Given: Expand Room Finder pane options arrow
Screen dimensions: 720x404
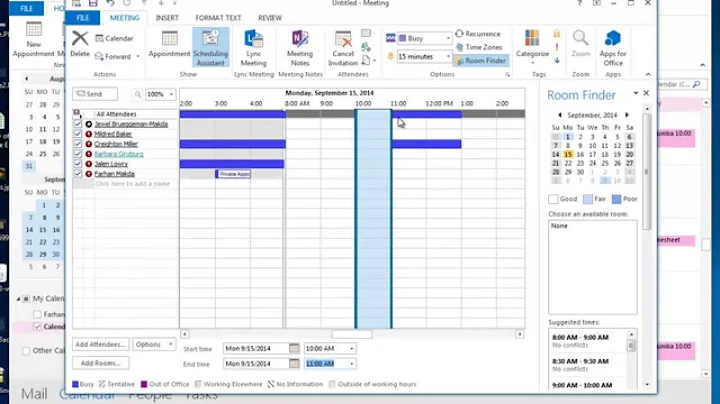Looking at the screenshot, I should tap(636, 93).
